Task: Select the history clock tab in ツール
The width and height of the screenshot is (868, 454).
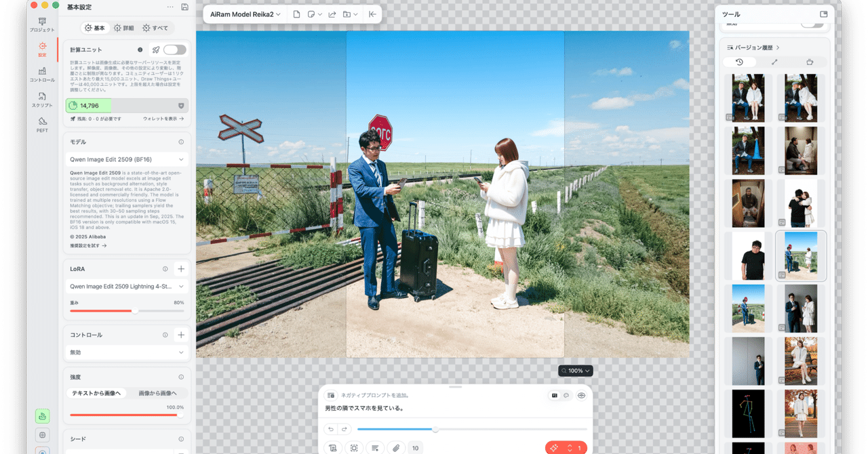Action: pyautogui.click(x=739, y=62)
